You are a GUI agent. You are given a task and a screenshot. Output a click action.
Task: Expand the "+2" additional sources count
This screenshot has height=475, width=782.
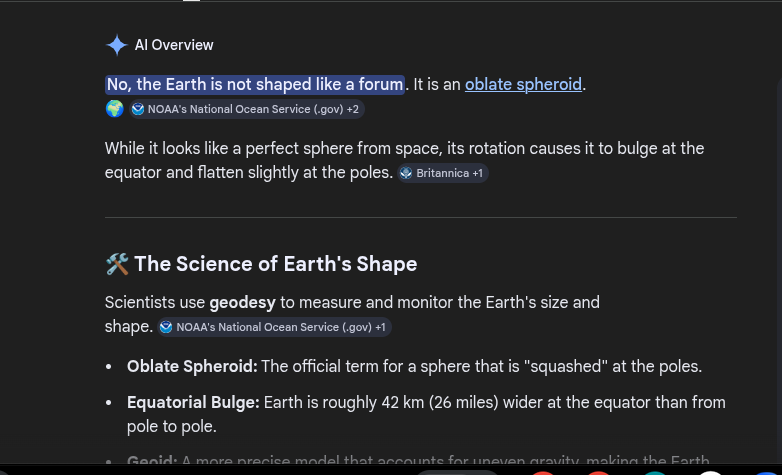pos(353,109)
